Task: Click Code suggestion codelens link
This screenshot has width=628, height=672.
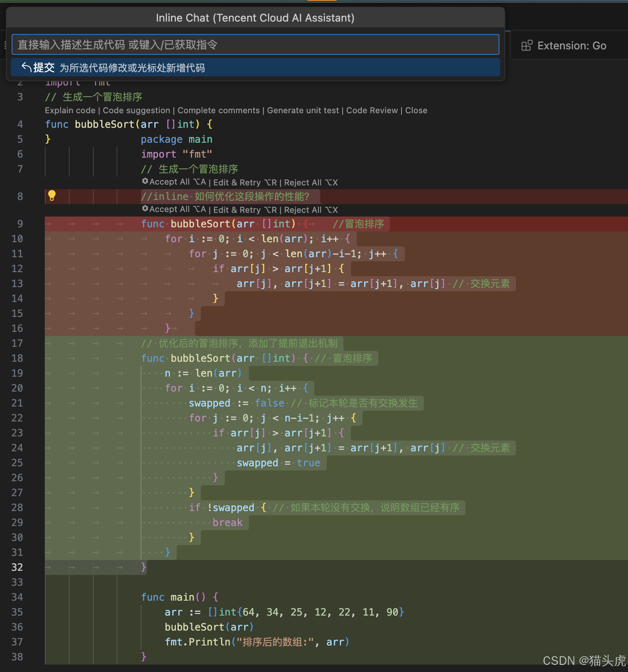Action: [136, 110]
